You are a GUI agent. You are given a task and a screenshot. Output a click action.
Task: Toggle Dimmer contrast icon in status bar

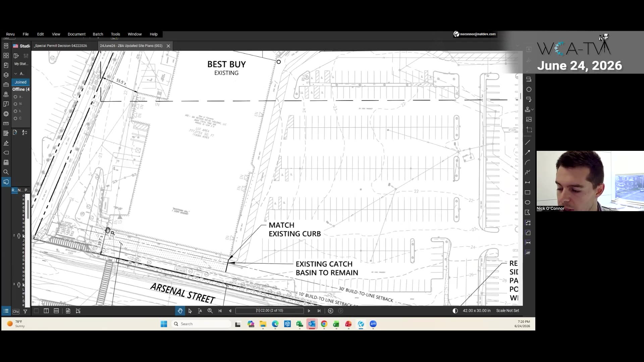tap(455, 311)
